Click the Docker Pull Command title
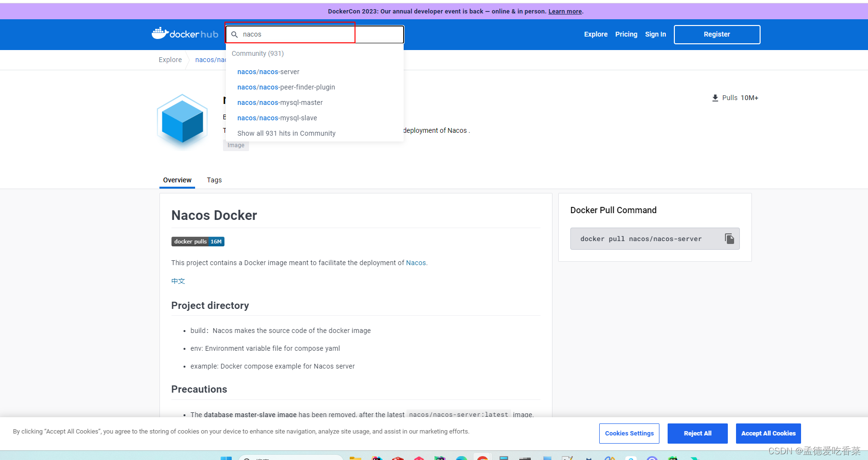 coord(613,210)
